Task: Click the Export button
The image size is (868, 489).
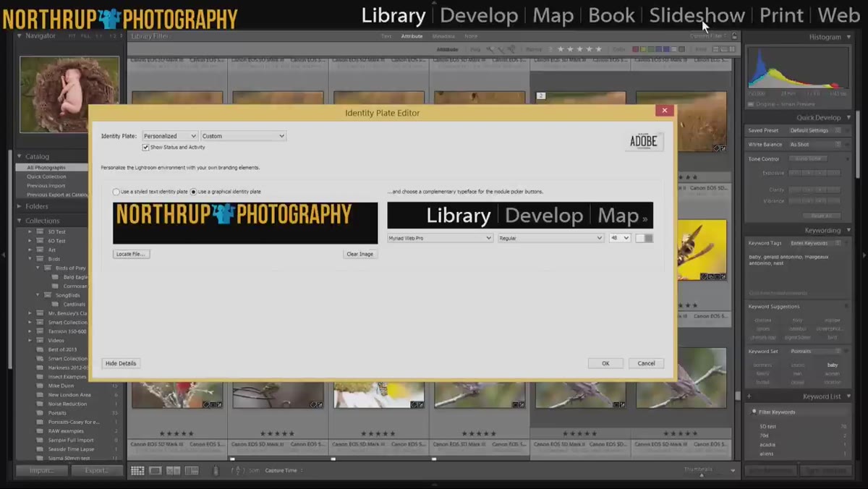Action: click(97, 470)
